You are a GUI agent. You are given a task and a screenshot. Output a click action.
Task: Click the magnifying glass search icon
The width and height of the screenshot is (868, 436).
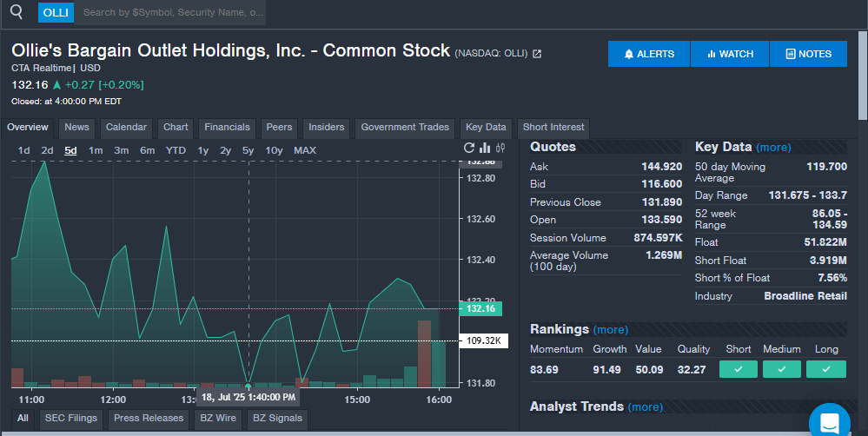coord(17,11)
